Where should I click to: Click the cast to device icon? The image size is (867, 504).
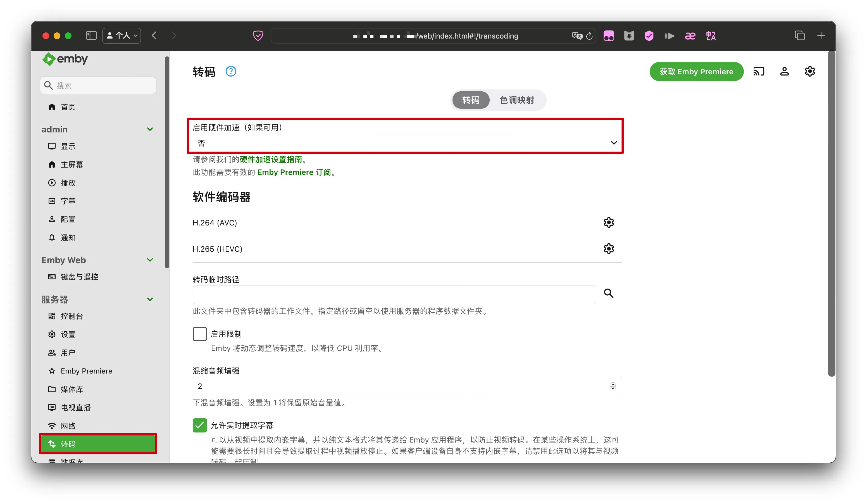click(x=758, y=72)
